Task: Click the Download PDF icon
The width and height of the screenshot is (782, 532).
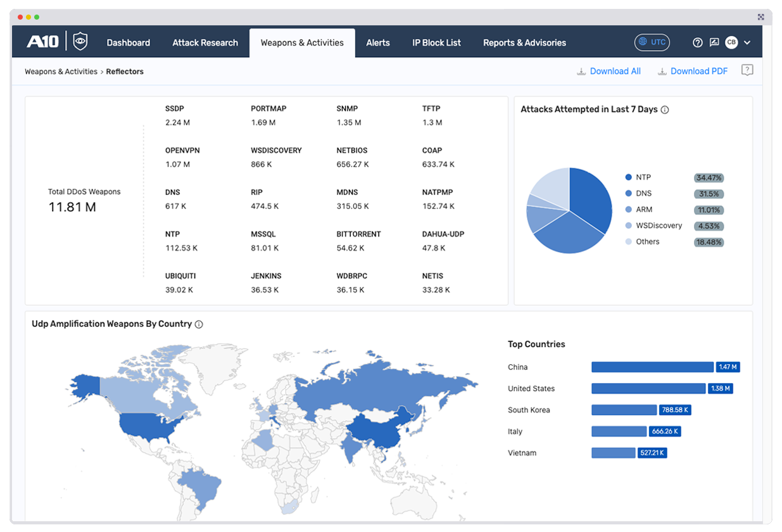Action: coord(662,72)
